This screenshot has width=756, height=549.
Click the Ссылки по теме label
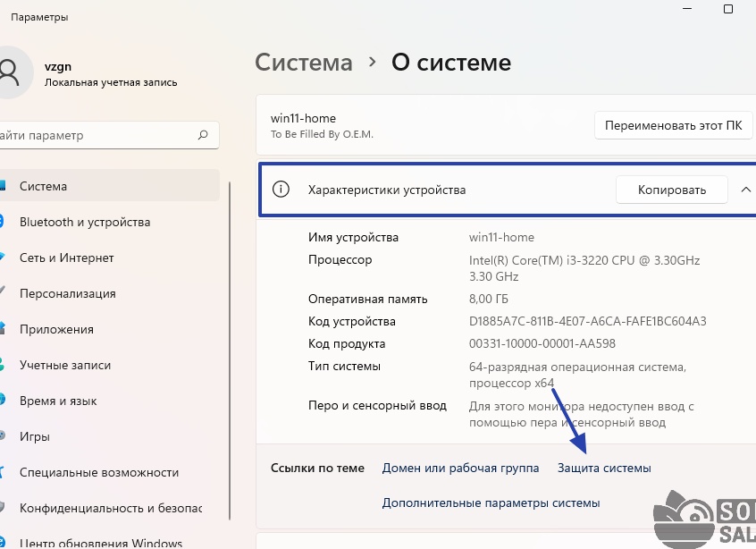(317, 468)
